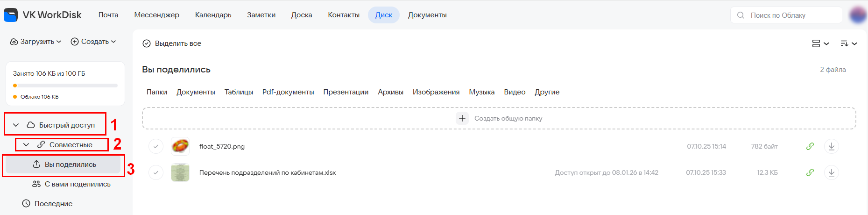868x215 pixels.
Task: Expand the Создать create dropdown
Action: 93,42
